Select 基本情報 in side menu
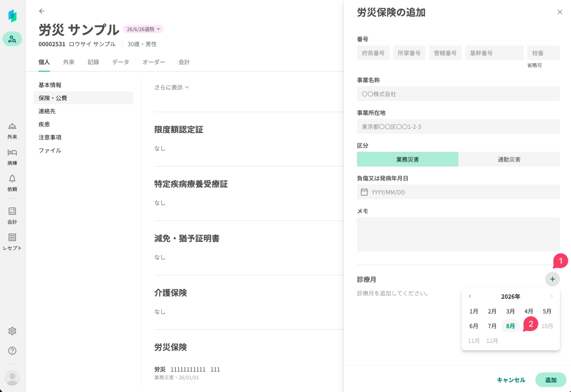 [x=83, y=85]
